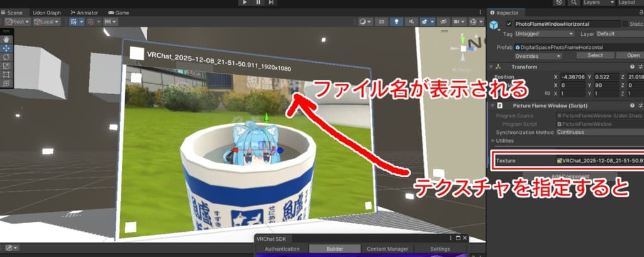
Task: Open scene effects options dropdown arrow
Action: tap(432, 22)
